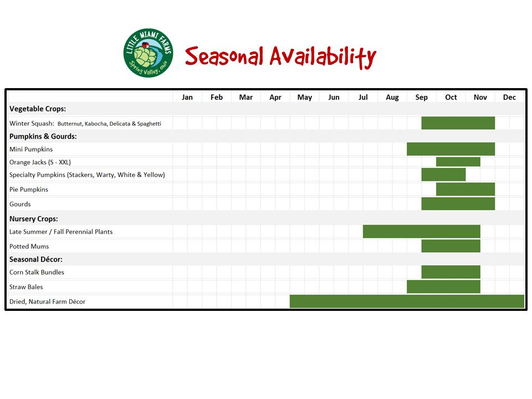Select the Pie Pumpkins row label
Viewport: 532px width, 399px height.
pos(29,190)
